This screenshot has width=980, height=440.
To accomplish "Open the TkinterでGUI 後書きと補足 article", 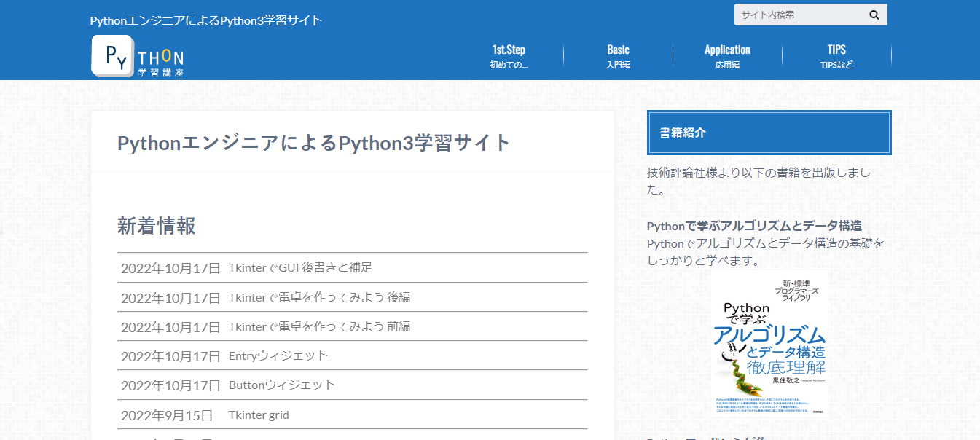I will tap(300, 267).
